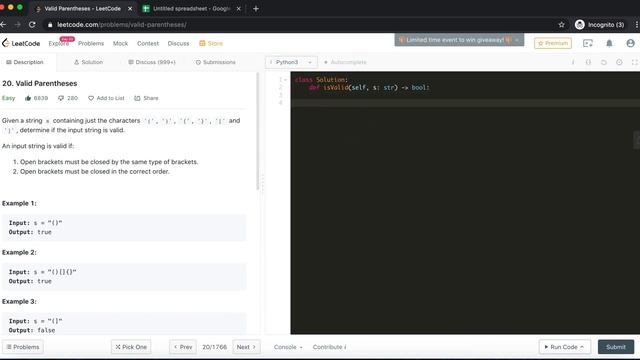Collapse the code fold arrow on line 1
640x360 pixels.
[285, 80]
